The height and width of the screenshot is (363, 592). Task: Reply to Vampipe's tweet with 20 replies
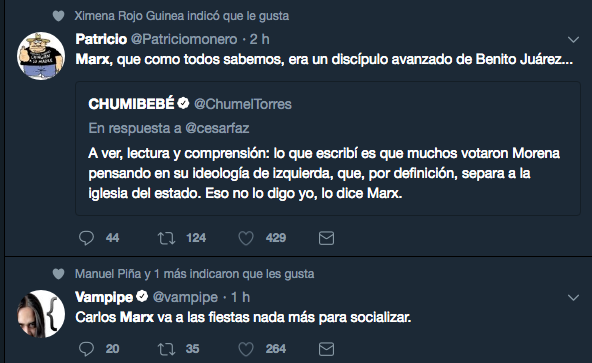[x=86, y=349]
